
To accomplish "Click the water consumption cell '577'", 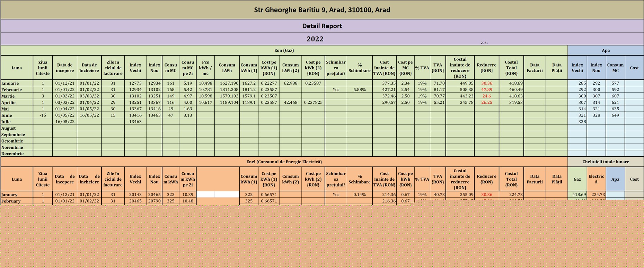I will coord(615,83).
